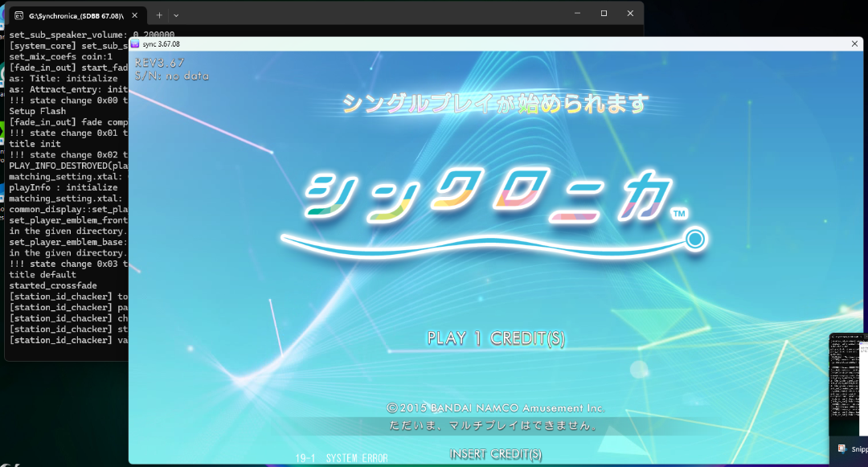Minimize the Windows Terminal window
This screenshot has height=467, width=868.
(576, 13)
